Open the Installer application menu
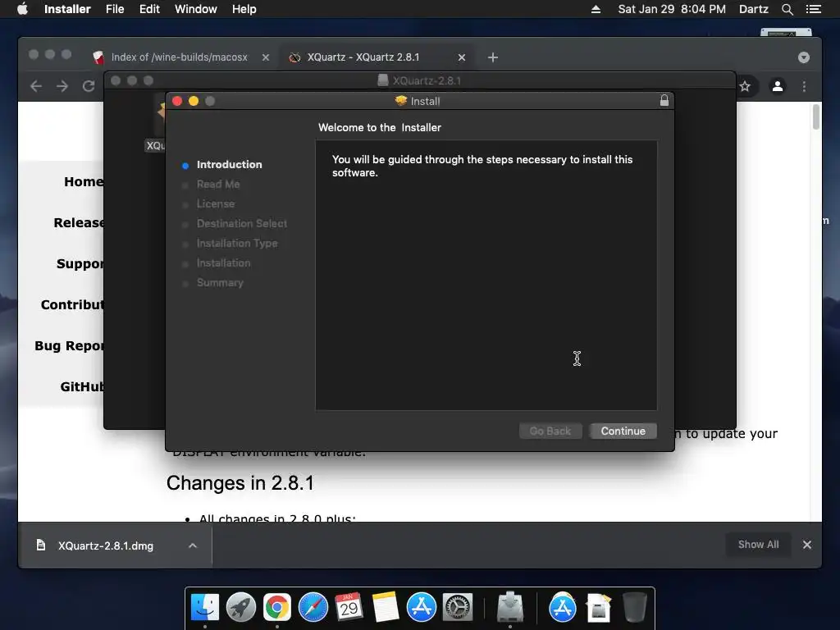Screen dimensions: 840x630 [67, 9]
